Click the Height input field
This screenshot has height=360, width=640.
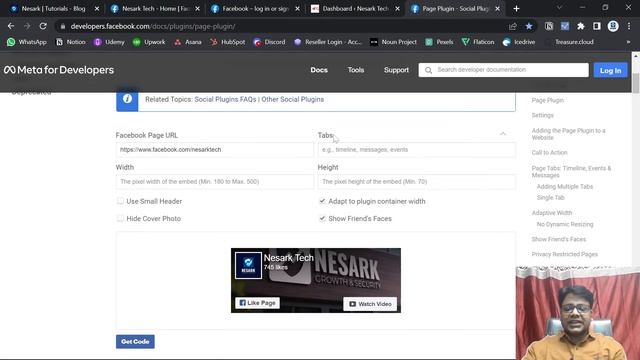(x=416, y=182)
